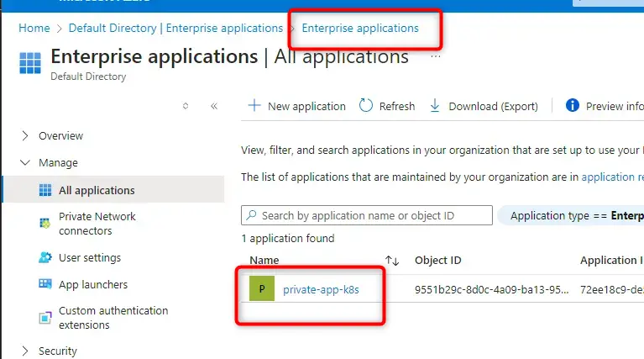This screenshot has width=644, height=359.
Task: Click the Application ID column header
Action: [x=611, y=261]
